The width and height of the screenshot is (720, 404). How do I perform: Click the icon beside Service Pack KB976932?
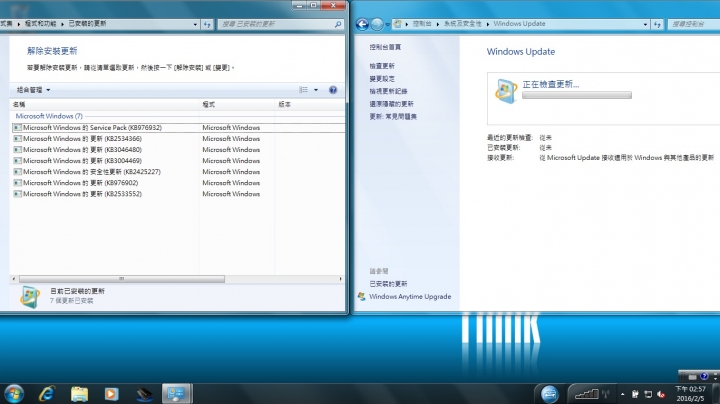click(x=17, y=128)
